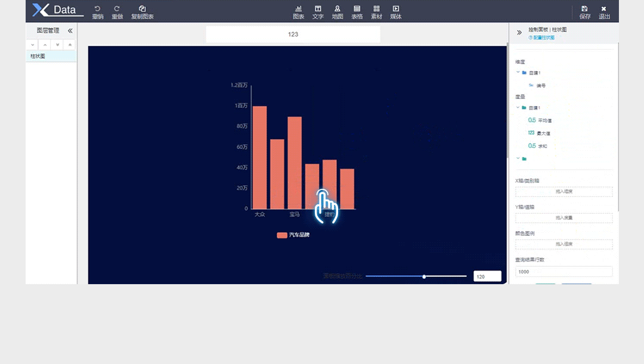Open the 地图 map tool

[x=338, y=9]
